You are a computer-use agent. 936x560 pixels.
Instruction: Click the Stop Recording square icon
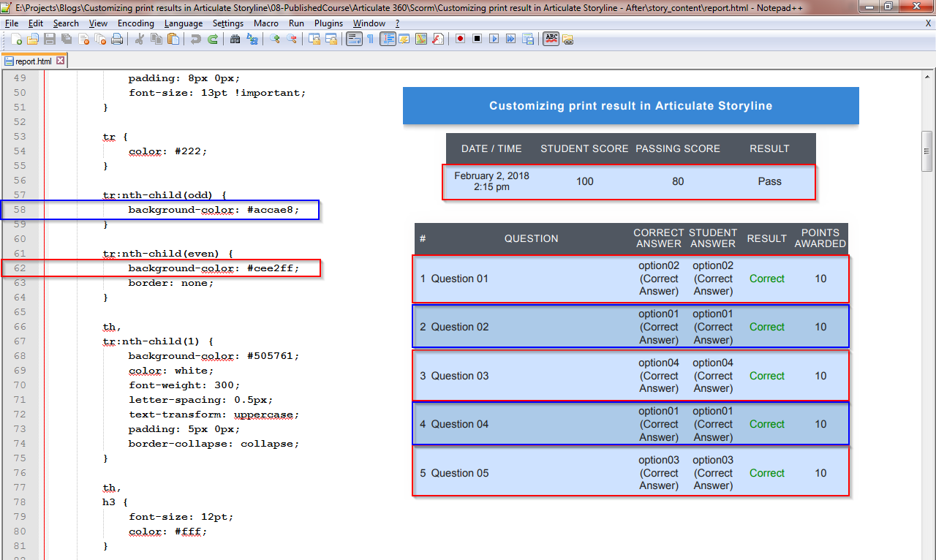pos(478,39)
